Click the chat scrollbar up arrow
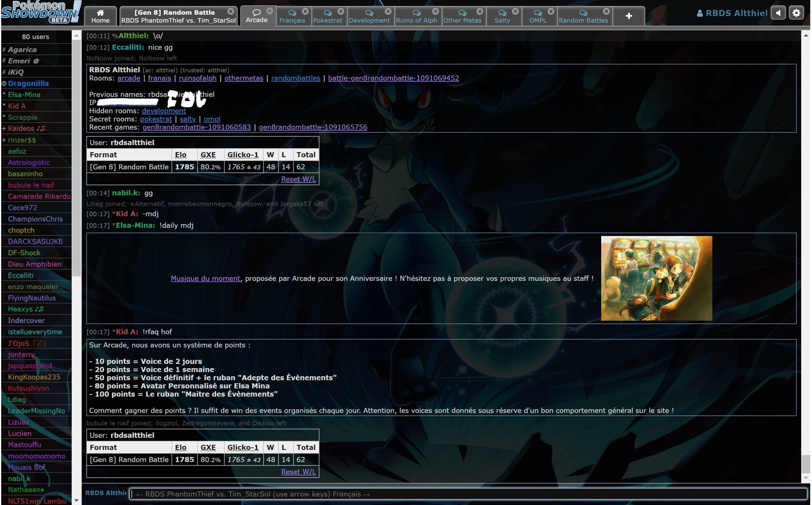Viewport: 812px width, 505px height. (x=806, y=35)
